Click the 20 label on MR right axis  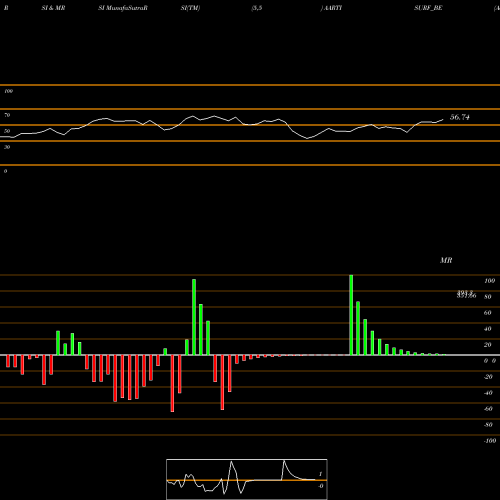pyautogui.click(x=488, y=345)
